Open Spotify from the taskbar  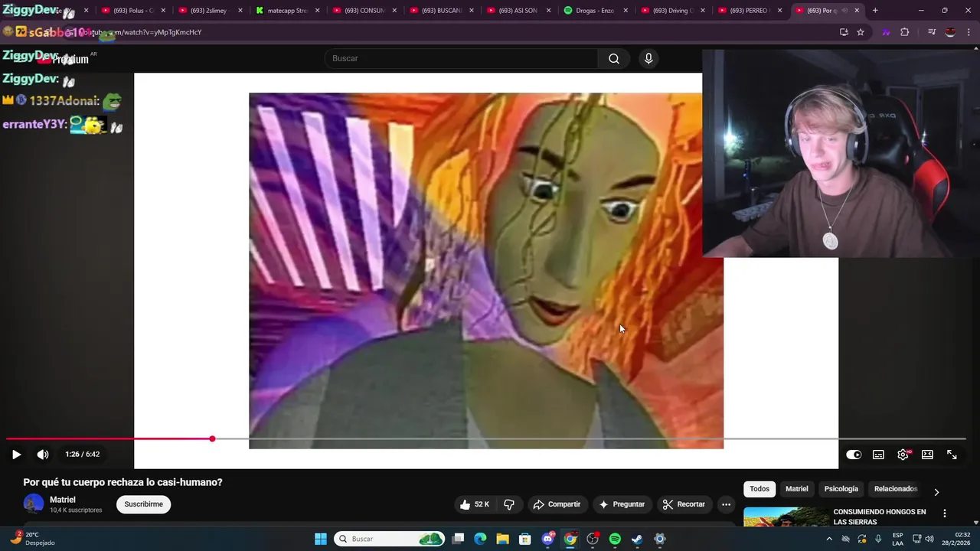tap(615, 539)
